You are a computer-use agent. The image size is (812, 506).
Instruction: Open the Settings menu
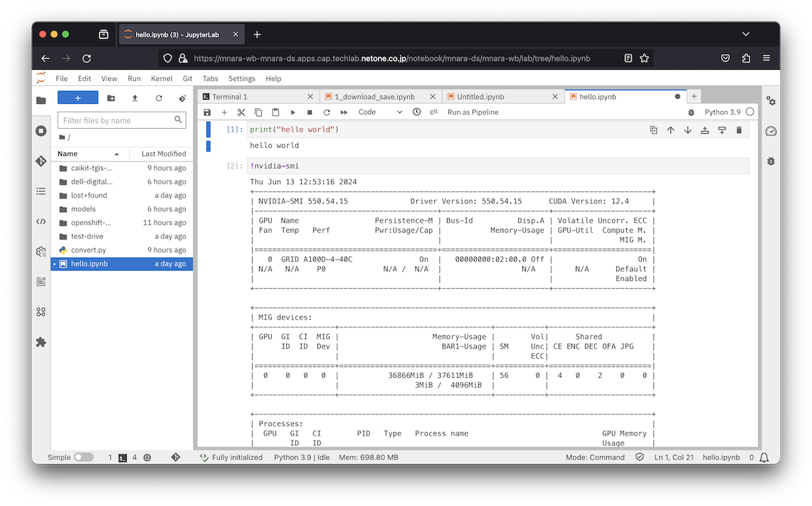click(242, 79)
